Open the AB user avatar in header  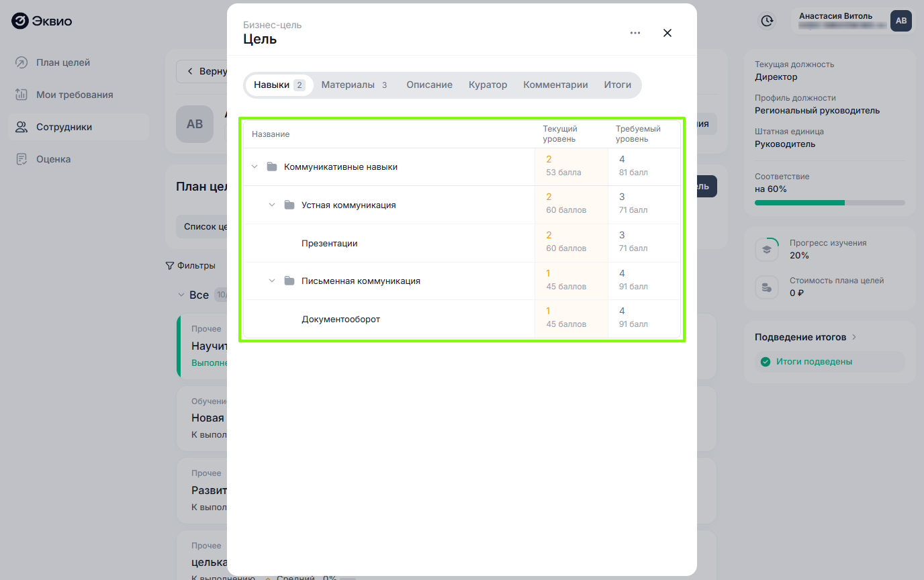901,21
